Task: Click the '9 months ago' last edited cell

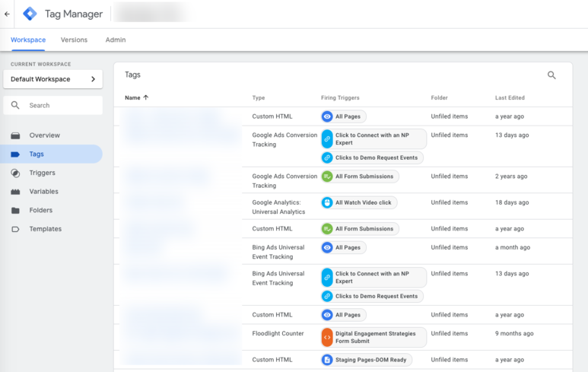Action: (514, 333)
